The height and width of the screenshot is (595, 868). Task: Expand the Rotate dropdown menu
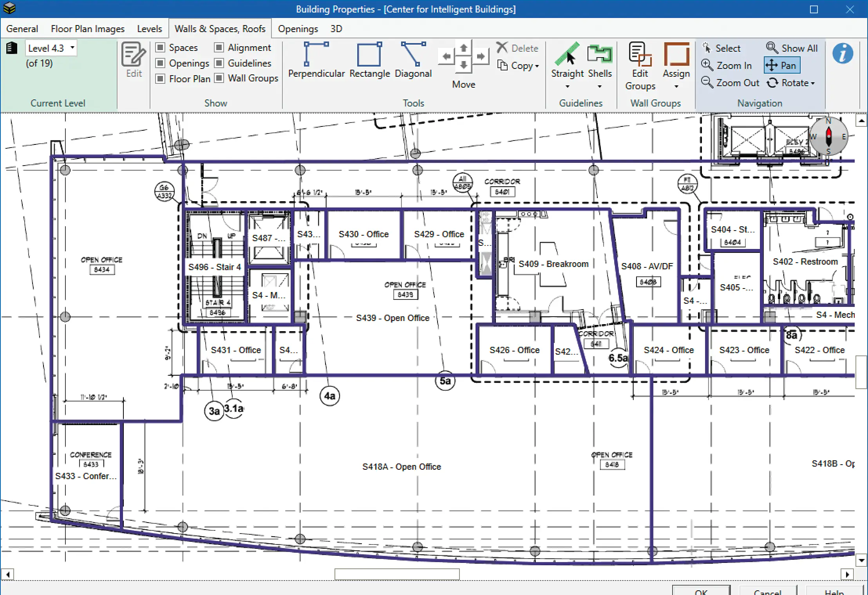point(812,83)
